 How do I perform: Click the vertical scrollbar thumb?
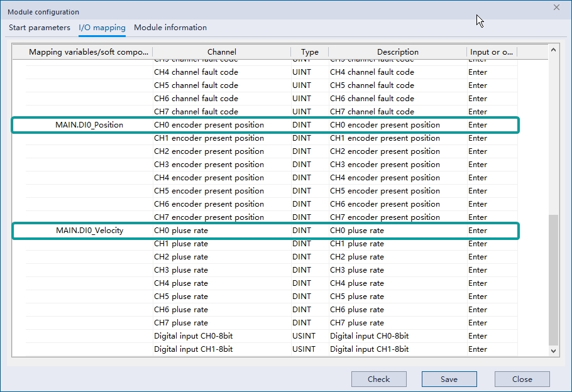tap(553, 280)
